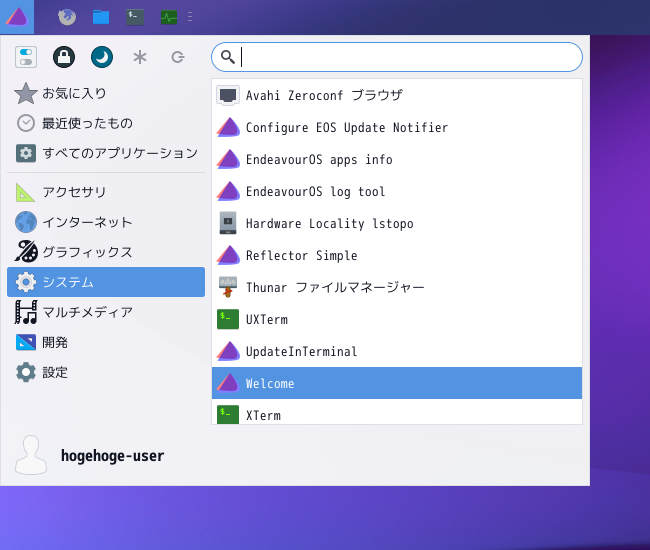The width and height of the screenshot is (650, 550).
Task: Open Hardware Locality lstopo
Action: pos(397,223)
